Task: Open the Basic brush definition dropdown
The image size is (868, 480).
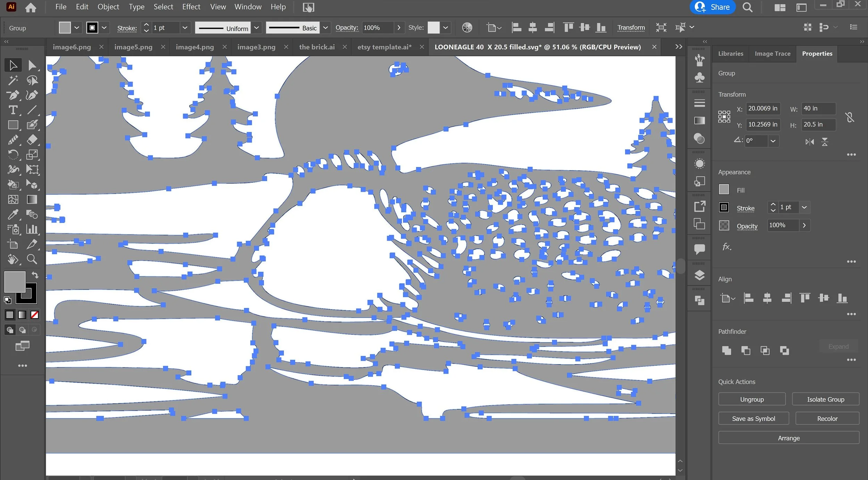Action: point(325,28)
